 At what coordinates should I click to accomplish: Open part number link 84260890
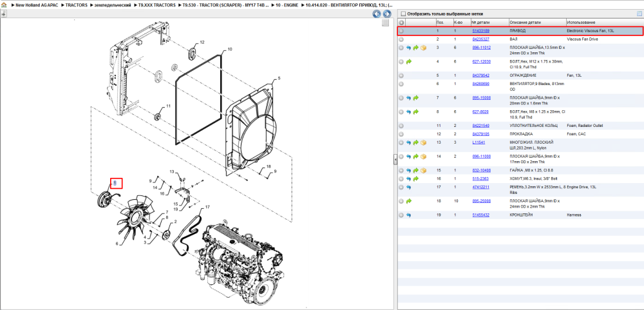click(x=480, y=84)
